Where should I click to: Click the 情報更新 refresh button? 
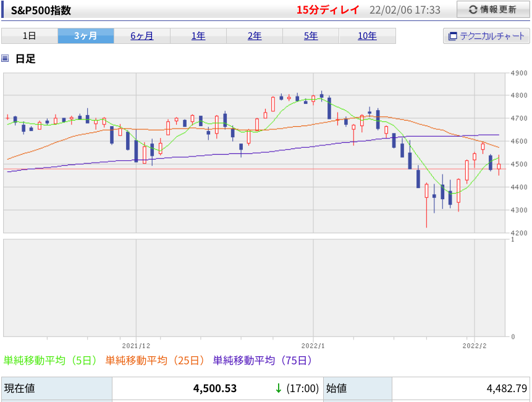(493, 9)
